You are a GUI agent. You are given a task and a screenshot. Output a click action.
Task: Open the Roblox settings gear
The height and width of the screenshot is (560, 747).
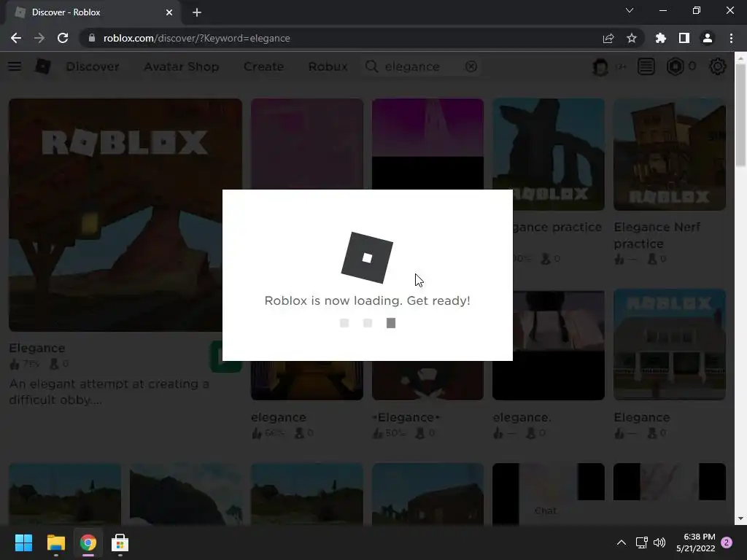718,66
